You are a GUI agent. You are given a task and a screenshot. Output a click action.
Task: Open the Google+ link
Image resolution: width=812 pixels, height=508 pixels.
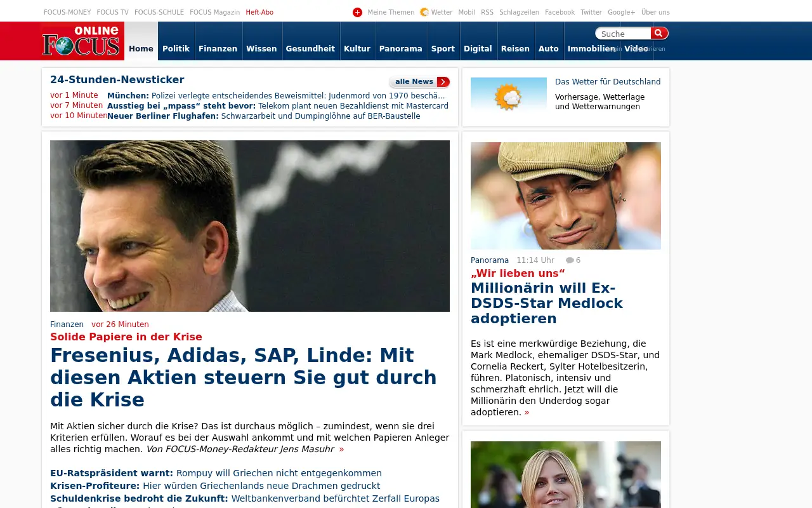coord(621,12)
